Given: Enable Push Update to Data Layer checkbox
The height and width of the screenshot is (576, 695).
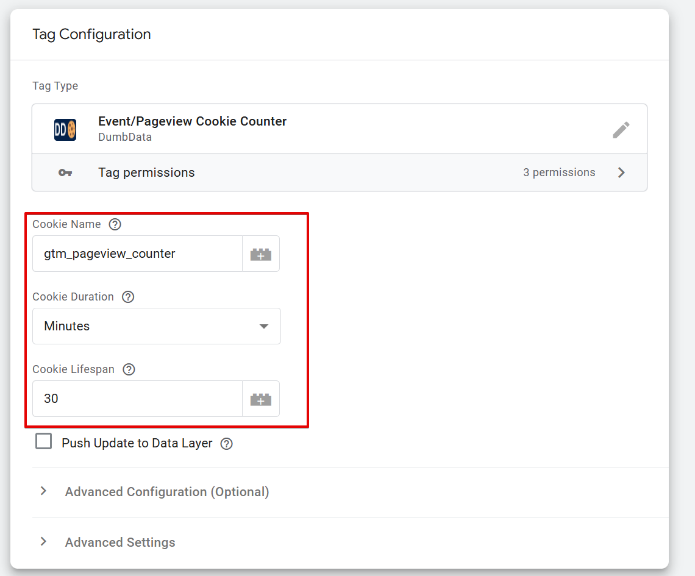Looking at the screenshot, I should coord(43,441).
